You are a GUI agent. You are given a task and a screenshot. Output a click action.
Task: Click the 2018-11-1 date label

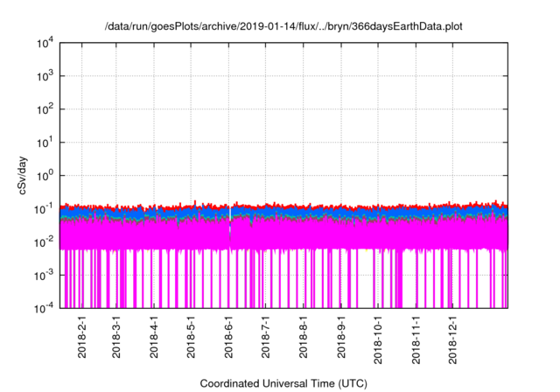click(x=416, y=339)
